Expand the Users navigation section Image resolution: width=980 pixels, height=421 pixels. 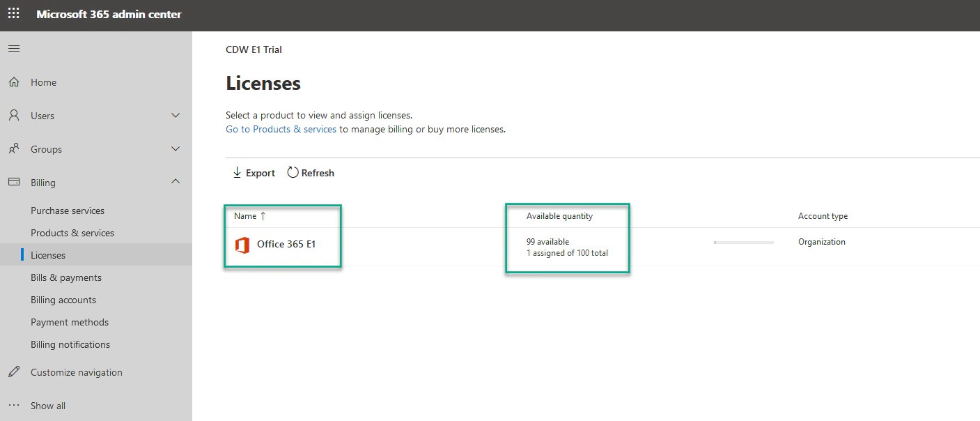(x=176, y=116)
